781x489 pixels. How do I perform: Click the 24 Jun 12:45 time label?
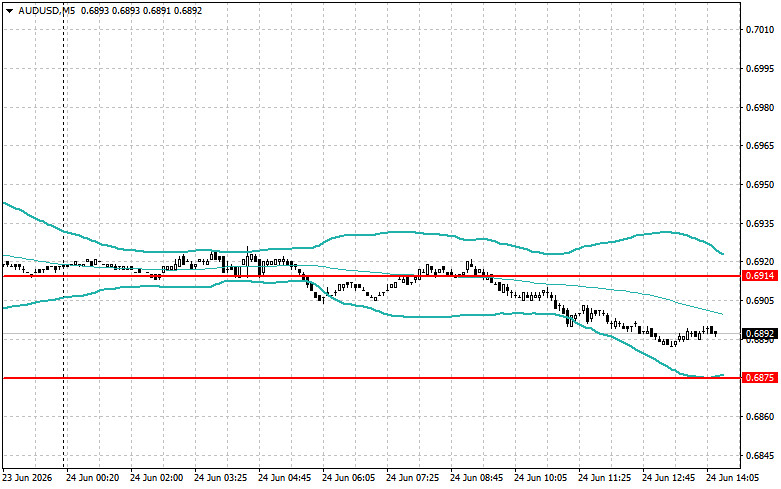[x=668, y=478]
